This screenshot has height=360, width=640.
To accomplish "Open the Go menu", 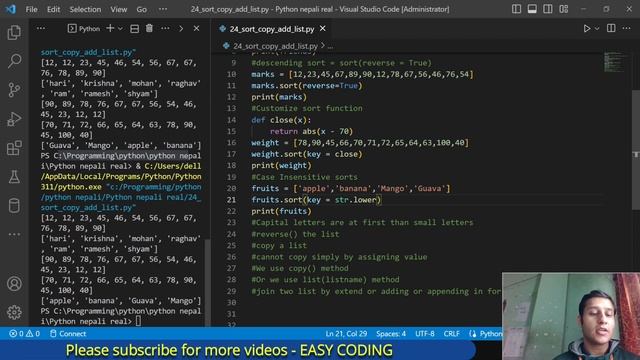I will (x=142, y=9).
